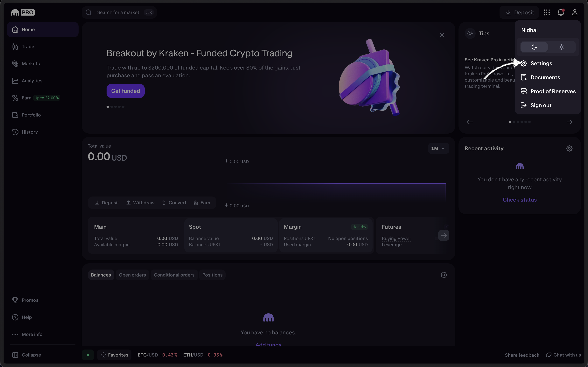Advance to next tip with arrow
The height and width of the screenshot is (367, 588).
coord(569,122)
